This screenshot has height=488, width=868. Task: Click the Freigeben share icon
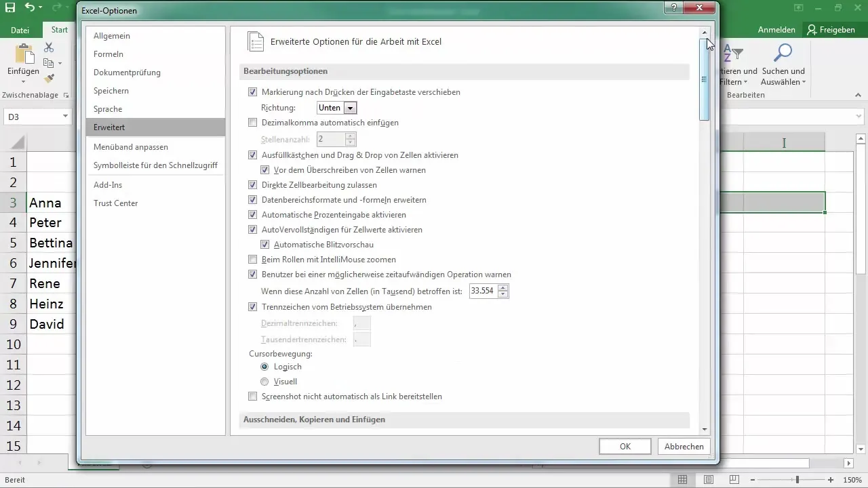coord(812,30)
